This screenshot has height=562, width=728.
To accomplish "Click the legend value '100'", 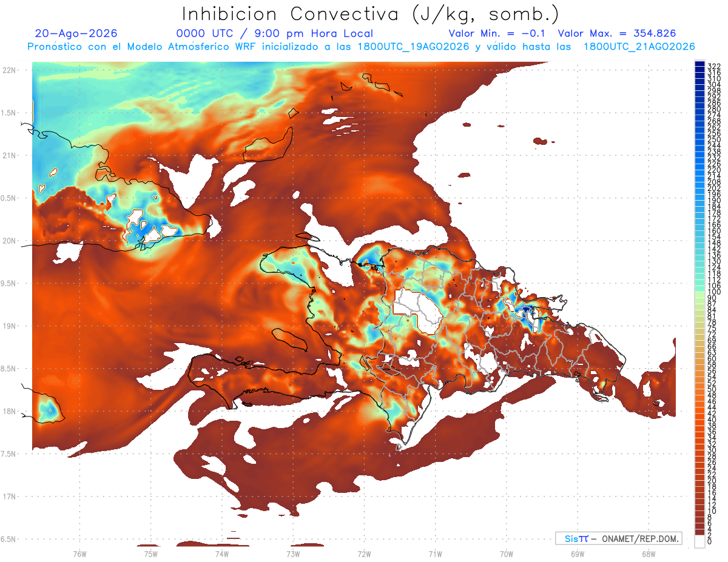I will tap(713, 292).
